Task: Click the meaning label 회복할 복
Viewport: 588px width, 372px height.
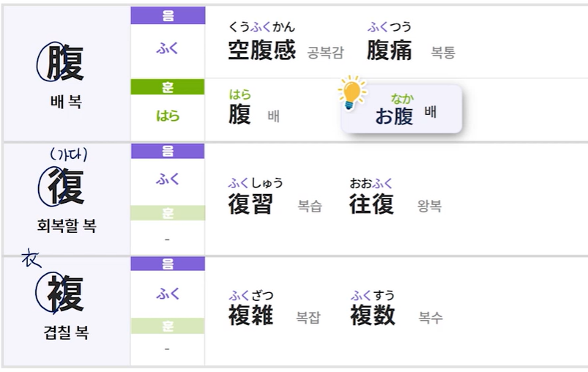Action: [x=66, y=226]
